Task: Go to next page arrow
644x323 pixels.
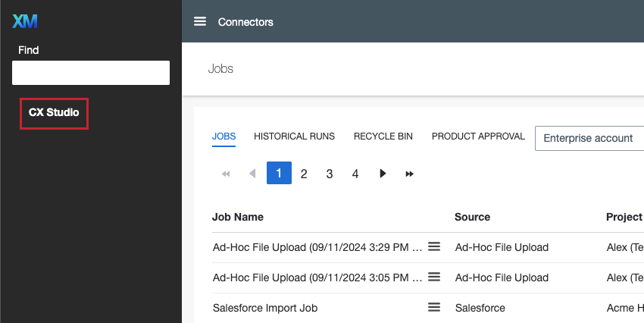Action: point(383,174)
